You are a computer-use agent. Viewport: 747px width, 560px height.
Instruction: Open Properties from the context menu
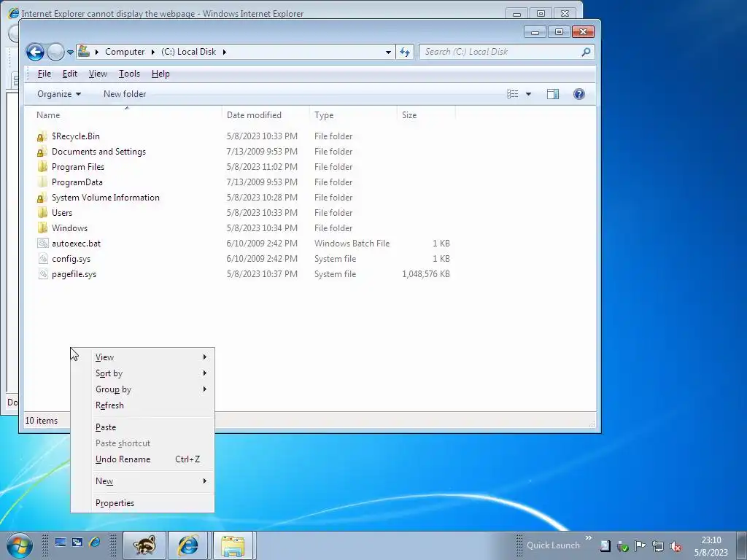[x=142, y=503]
